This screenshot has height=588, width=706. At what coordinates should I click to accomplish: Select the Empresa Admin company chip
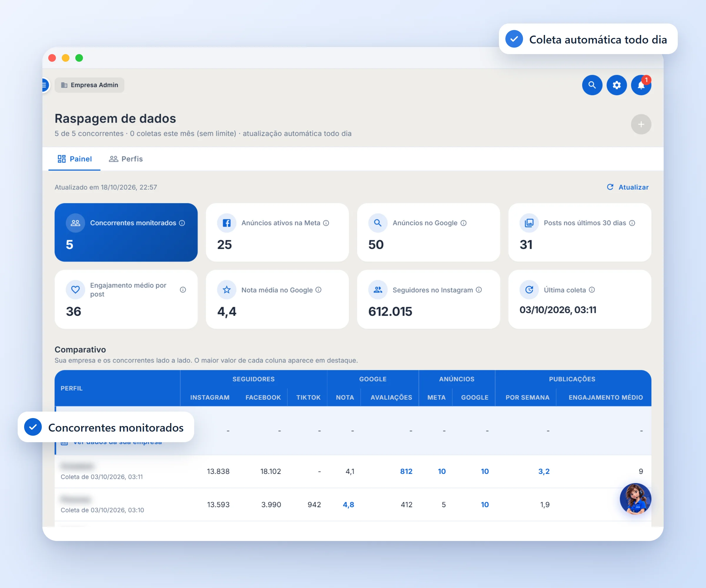(x=89, y=85)
